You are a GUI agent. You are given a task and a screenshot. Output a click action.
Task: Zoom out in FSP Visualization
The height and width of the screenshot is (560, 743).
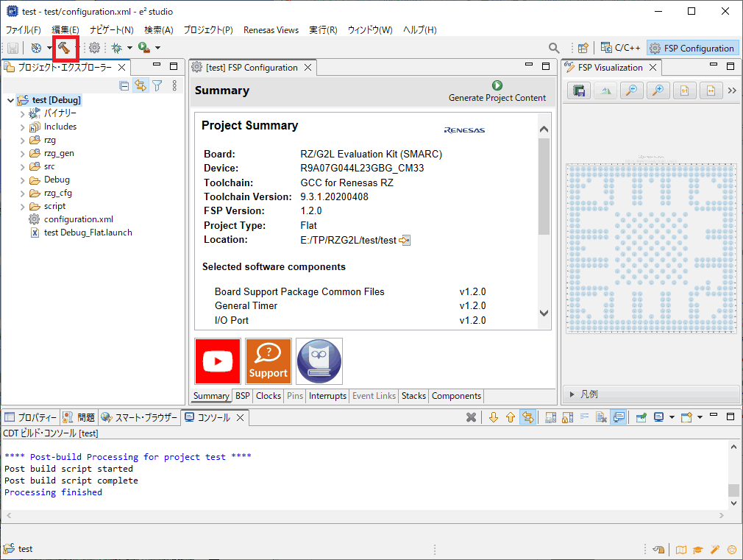[x=632, y=90]
